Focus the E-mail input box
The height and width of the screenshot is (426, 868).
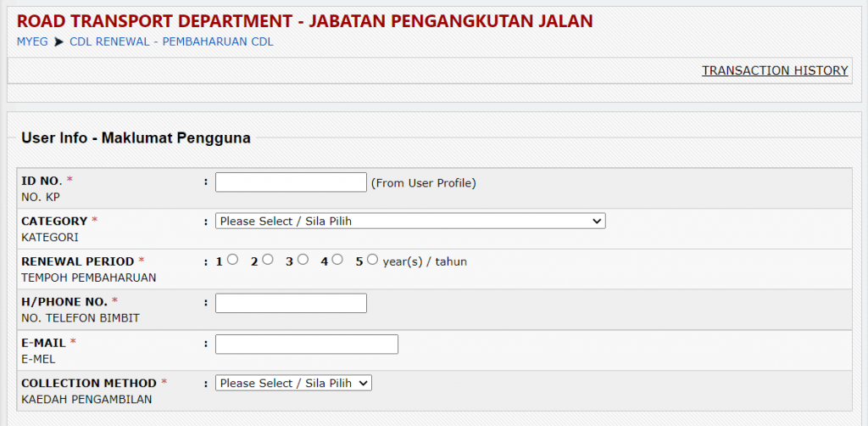[306, 344]
